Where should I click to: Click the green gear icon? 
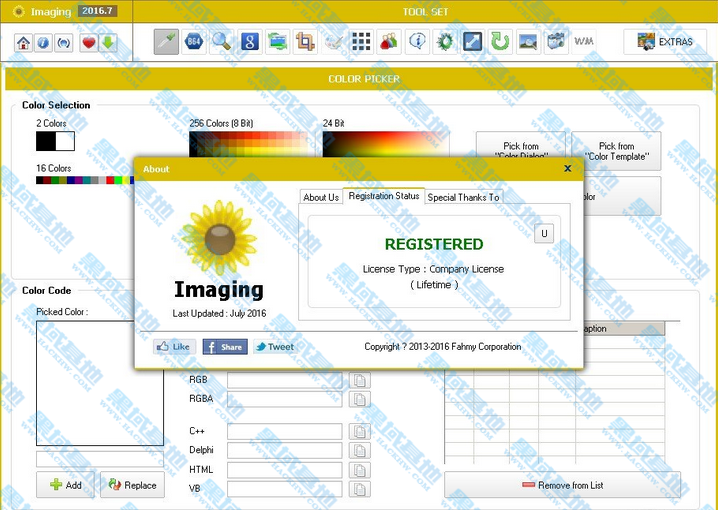pos(445,42)
